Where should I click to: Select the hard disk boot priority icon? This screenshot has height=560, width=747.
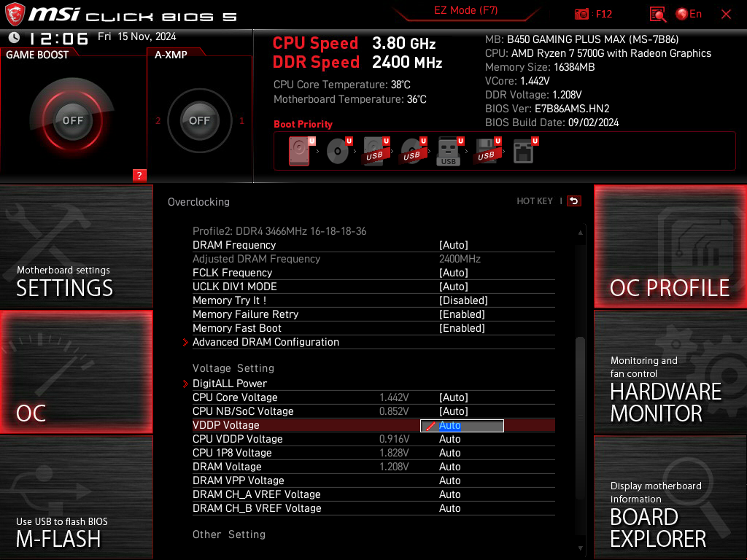coord(301,151)
